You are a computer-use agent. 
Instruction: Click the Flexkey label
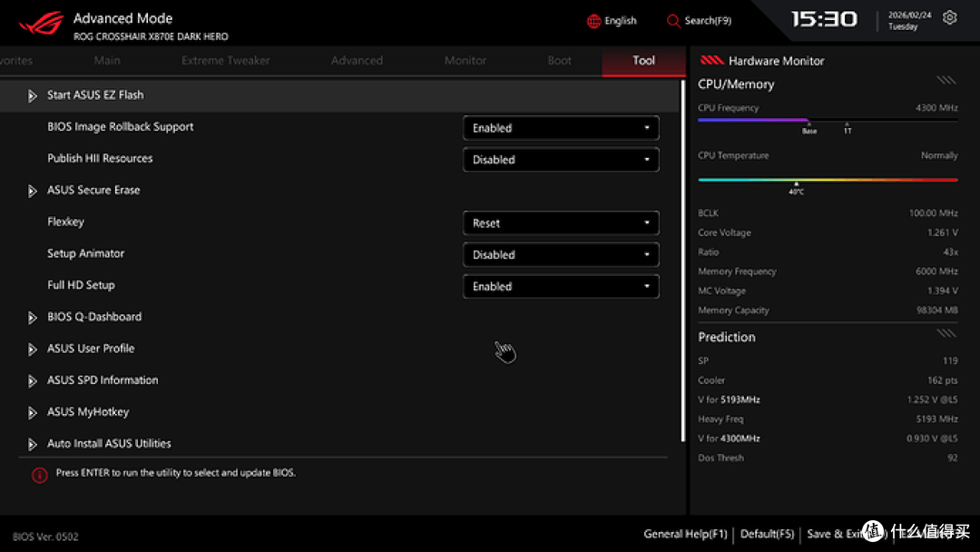click(x=65, y=222)
